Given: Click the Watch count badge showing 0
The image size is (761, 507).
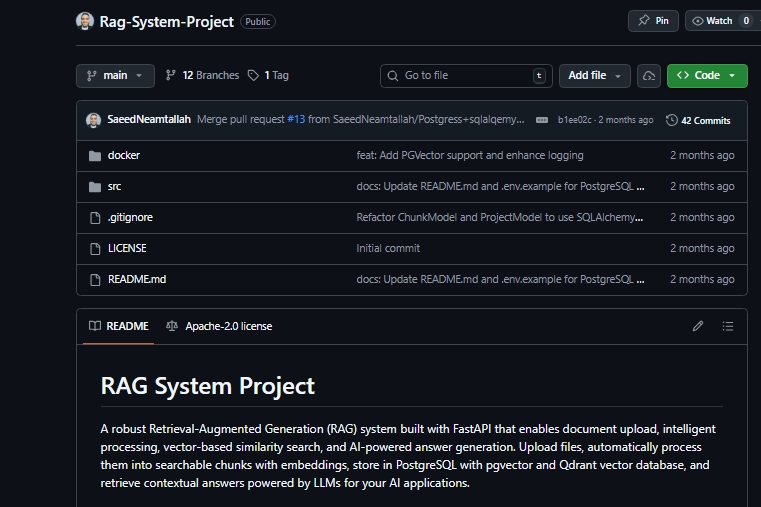Looking at the screenshot, I should 746,21.
